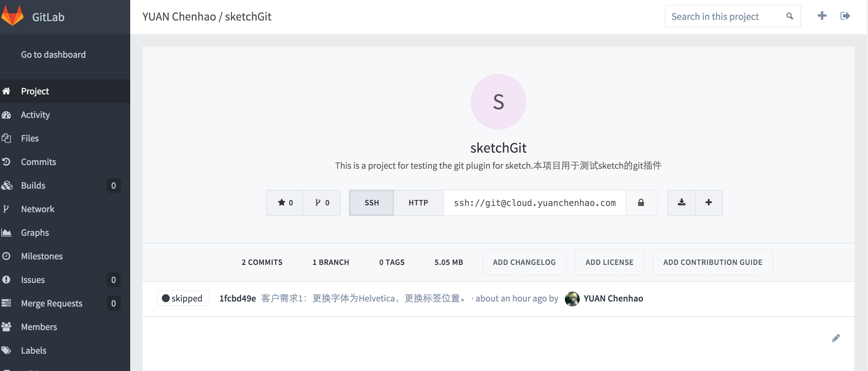Image resolution: width=868 pixels, height=371 pixels.
Task: Open the Commits section
Action: tap(38, 161)
